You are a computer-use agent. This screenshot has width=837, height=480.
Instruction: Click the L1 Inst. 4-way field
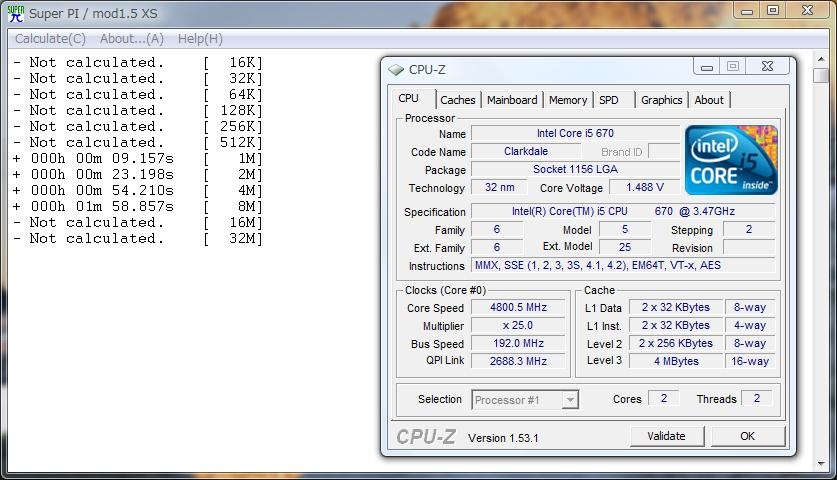749,326
